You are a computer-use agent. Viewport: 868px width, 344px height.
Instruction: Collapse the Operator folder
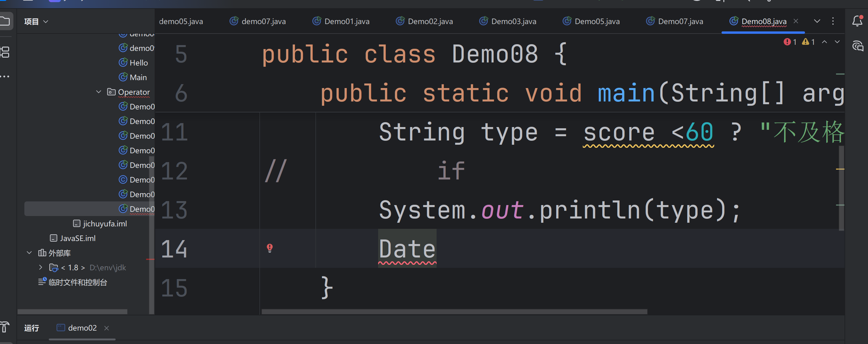pos(99,92)
